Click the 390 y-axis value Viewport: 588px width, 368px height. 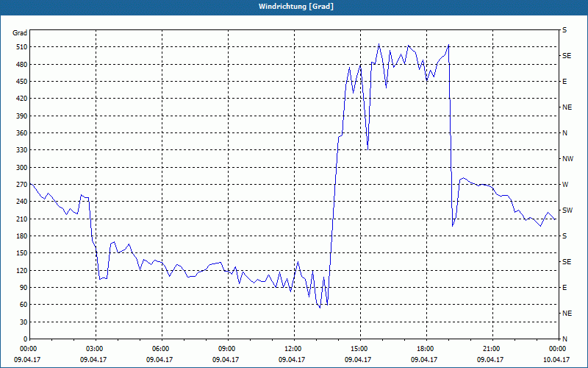[x=21, y=116]
